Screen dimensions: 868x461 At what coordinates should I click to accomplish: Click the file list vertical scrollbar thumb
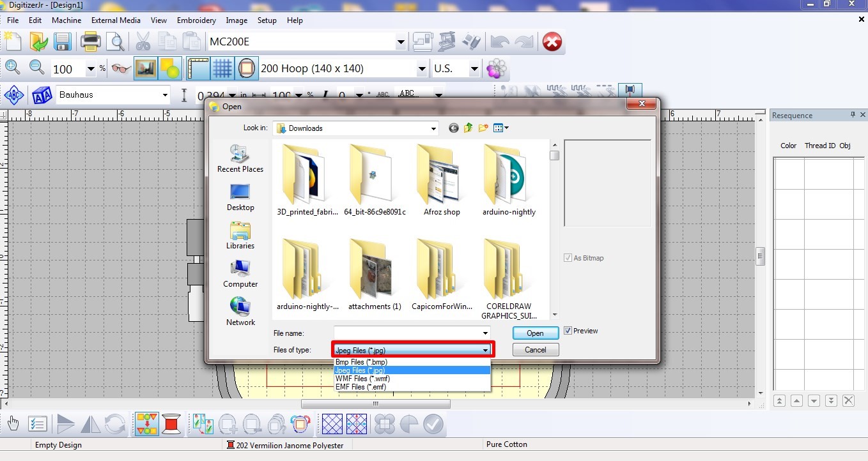click(x=554, y=155)
